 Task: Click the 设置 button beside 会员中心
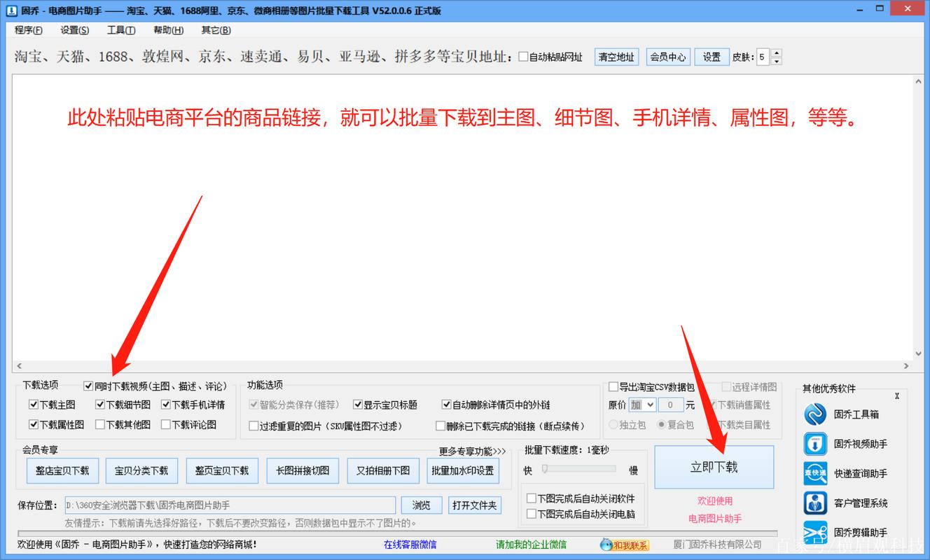coord(712,57)
